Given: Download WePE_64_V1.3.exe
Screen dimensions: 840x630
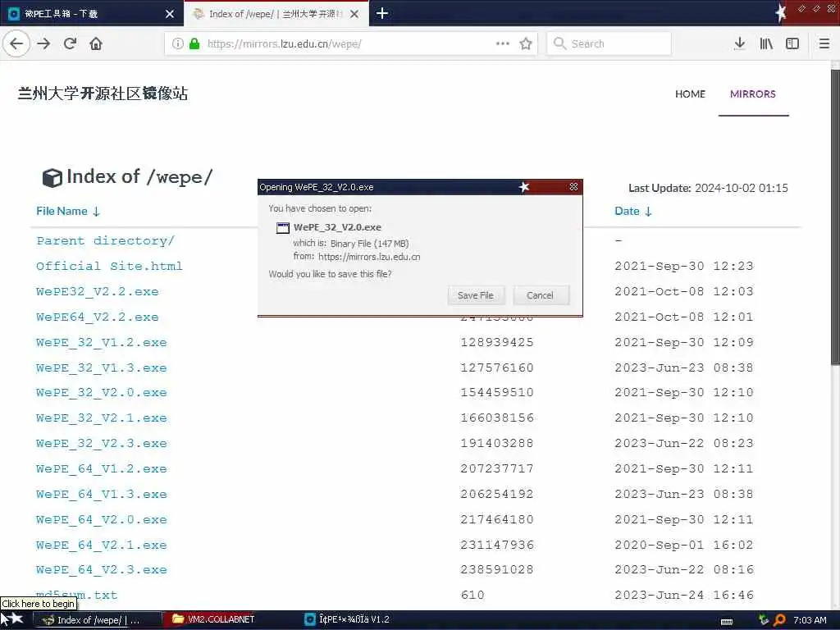Looking at the screenshot, I should (101, 494).
